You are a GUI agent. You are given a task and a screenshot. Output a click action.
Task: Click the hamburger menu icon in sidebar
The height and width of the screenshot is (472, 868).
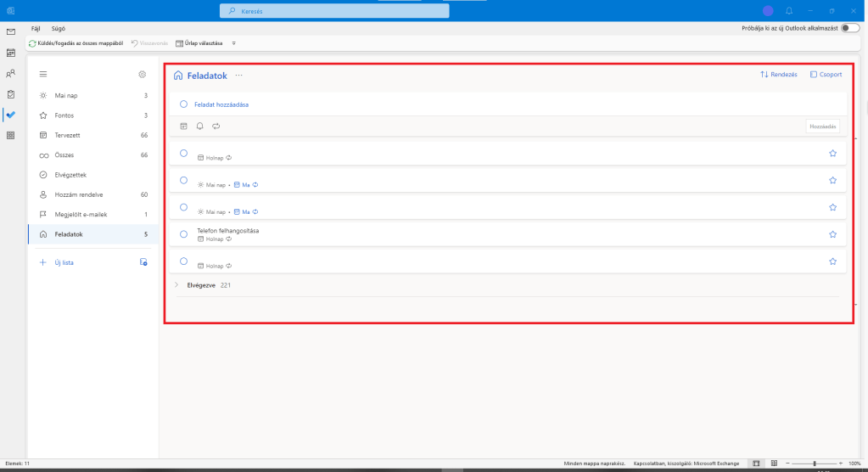click(x=43, y=75)
